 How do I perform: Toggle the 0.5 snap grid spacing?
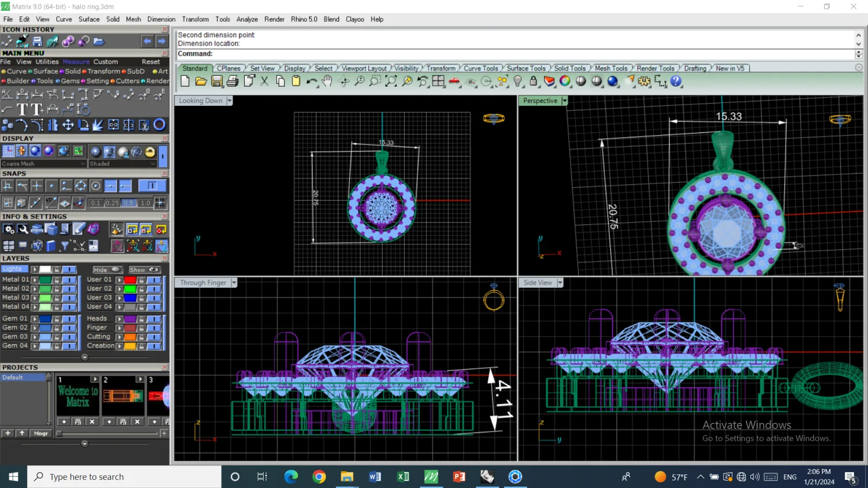tap(128, 203)
